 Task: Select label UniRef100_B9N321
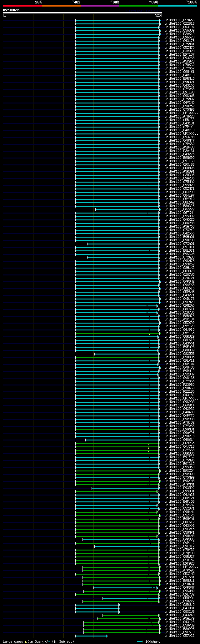pos(179,82)
